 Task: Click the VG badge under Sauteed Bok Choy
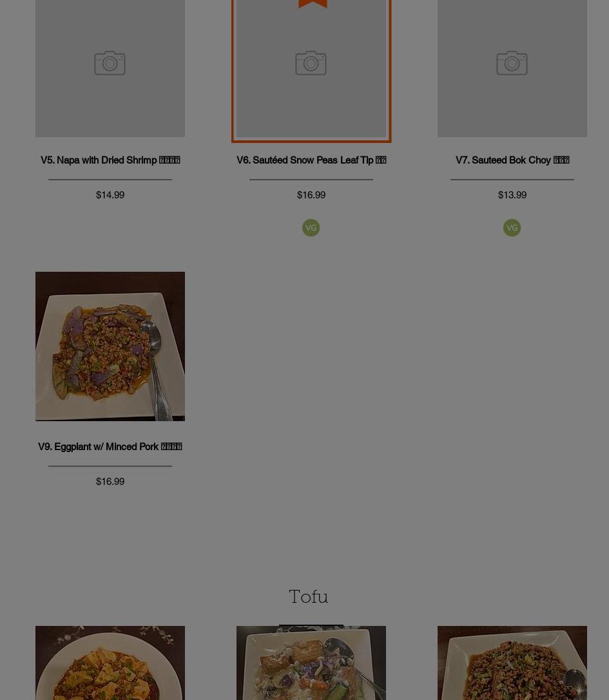pyautogui.click(x=512, y=228)
